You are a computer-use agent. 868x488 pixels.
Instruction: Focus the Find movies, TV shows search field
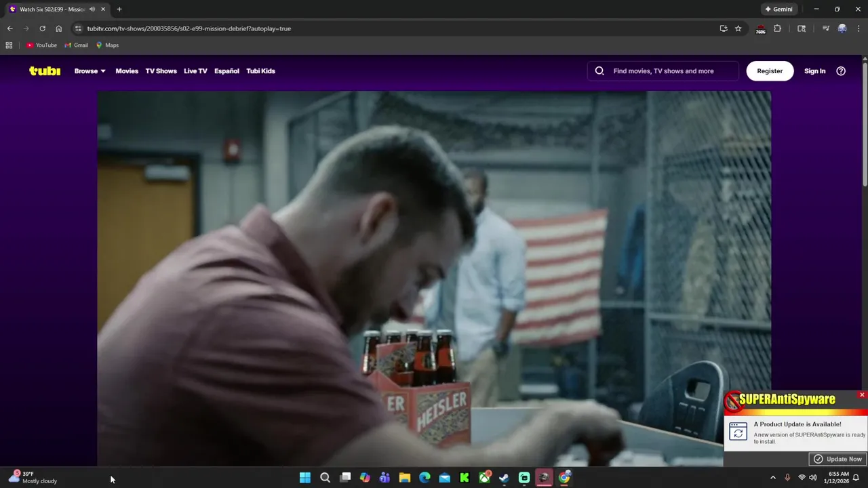click(x=663, y=70)
